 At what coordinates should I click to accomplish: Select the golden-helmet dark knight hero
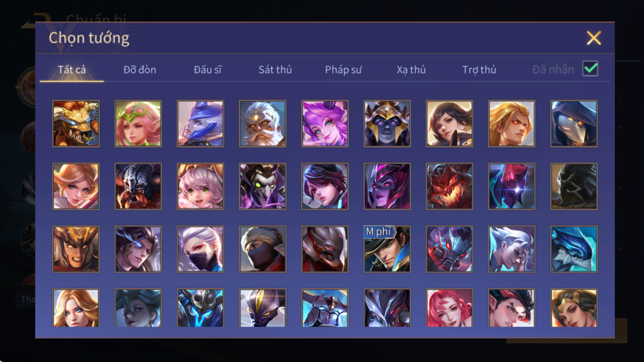387,124
